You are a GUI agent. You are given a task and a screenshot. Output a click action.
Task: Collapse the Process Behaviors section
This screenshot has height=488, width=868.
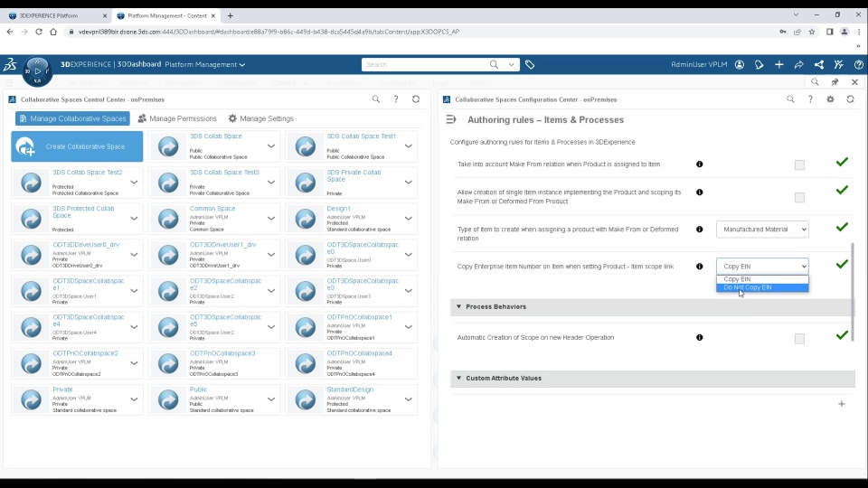459,306
